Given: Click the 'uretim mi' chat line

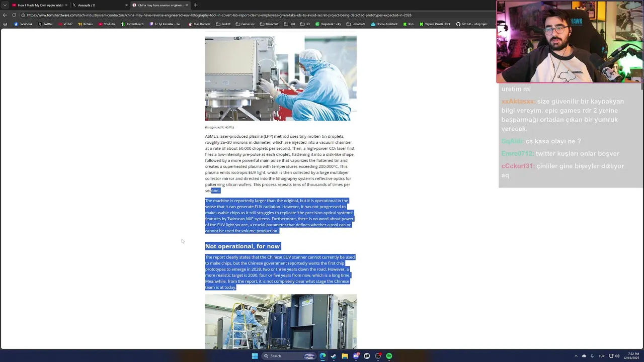Looking at the screenshot, I should 516,89.
